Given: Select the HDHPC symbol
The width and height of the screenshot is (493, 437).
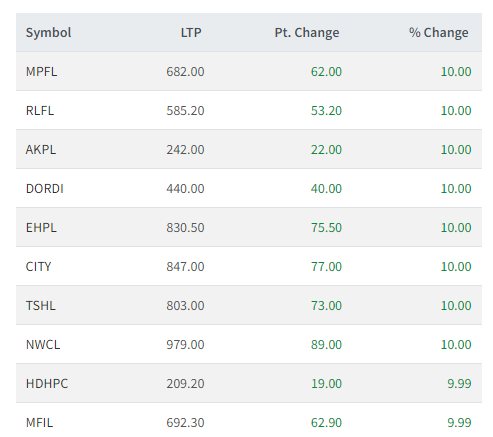Looking at the screenshot, I should [x=47, y=383].
